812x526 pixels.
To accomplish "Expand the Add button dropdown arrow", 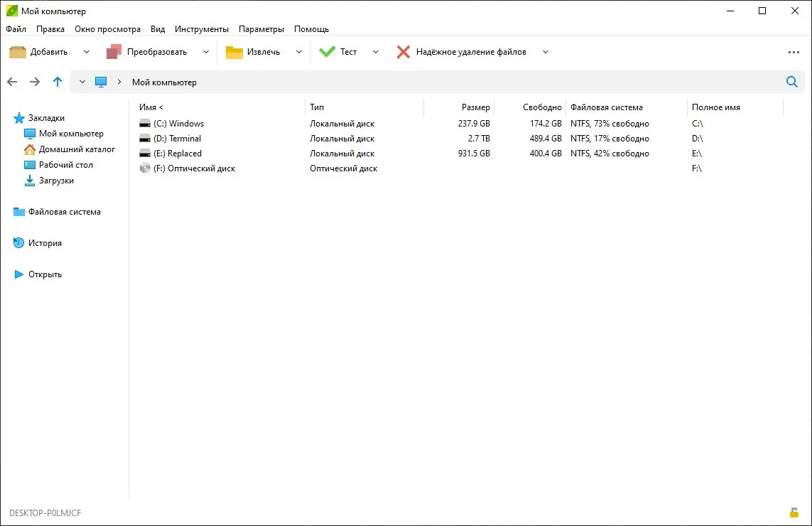I will click(87, 52).
